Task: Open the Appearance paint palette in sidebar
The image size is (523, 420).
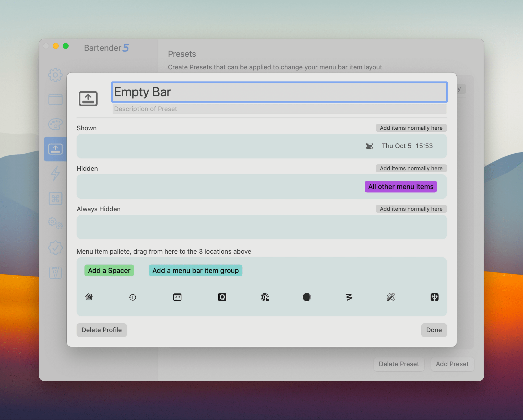Action: (x=55, y=124)
